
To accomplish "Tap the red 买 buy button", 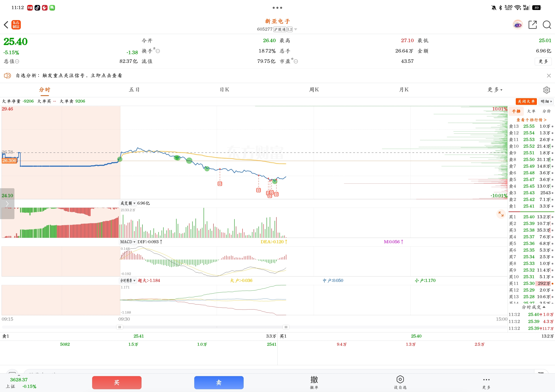I will pyautogui.click(x=117, y=382).
